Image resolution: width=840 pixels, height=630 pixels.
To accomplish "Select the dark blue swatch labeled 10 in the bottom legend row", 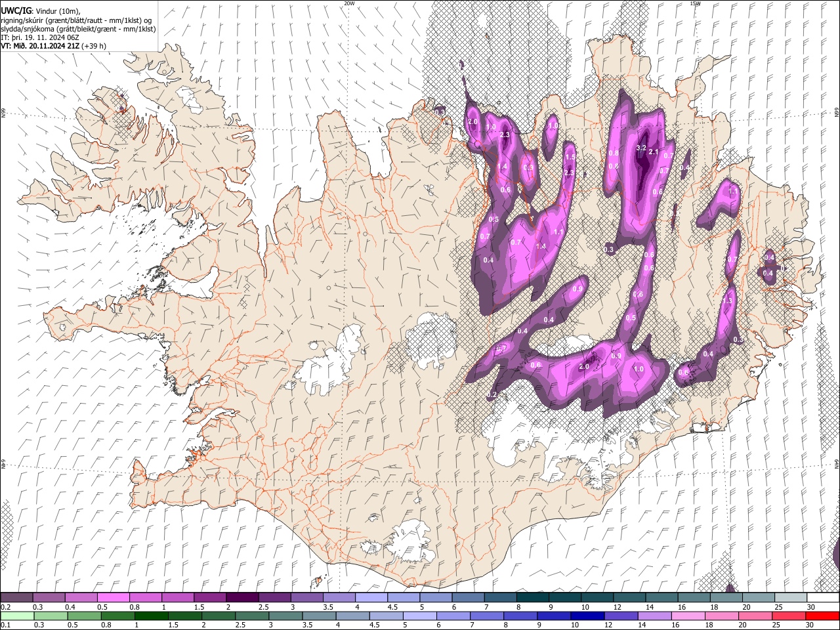I will [587, 616].
